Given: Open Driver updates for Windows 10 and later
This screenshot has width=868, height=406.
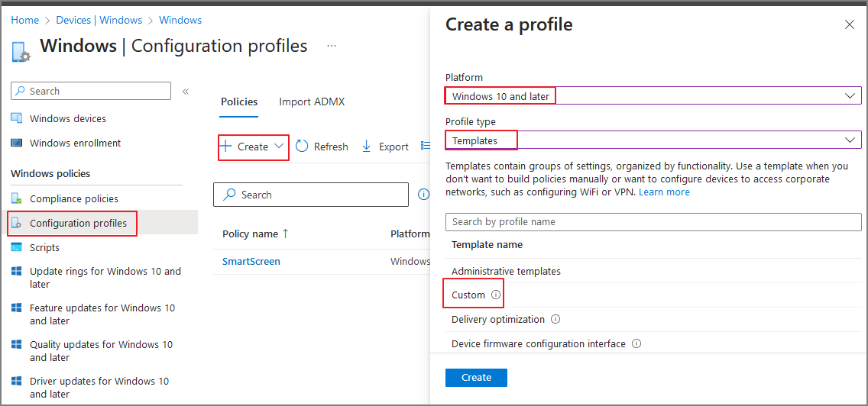Looking at the screenshot, I should pos(99,387).
